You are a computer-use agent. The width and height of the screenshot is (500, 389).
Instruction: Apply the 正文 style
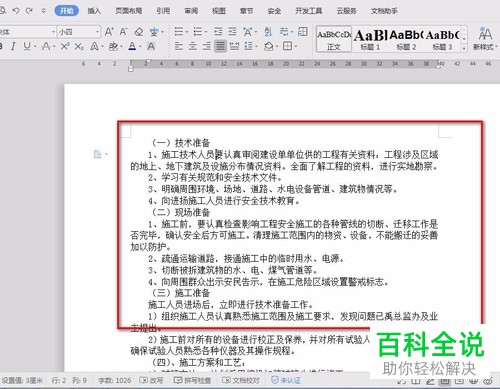334,39
